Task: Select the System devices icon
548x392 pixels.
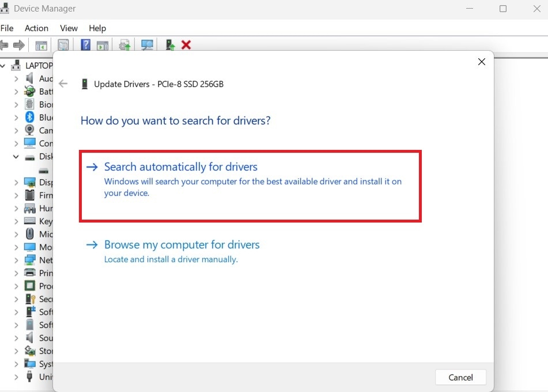Action: pyautogui.click(x=30, y=364)
